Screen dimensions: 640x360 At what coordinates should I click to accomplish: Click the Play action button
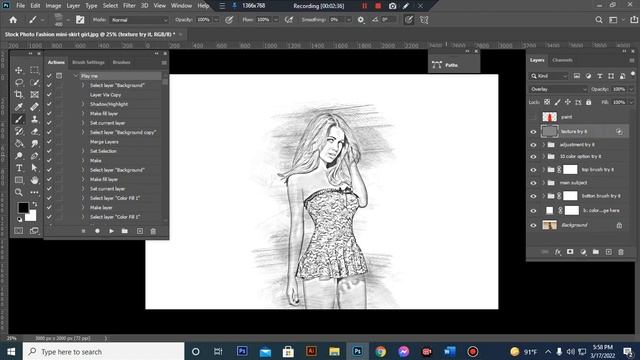111,231
